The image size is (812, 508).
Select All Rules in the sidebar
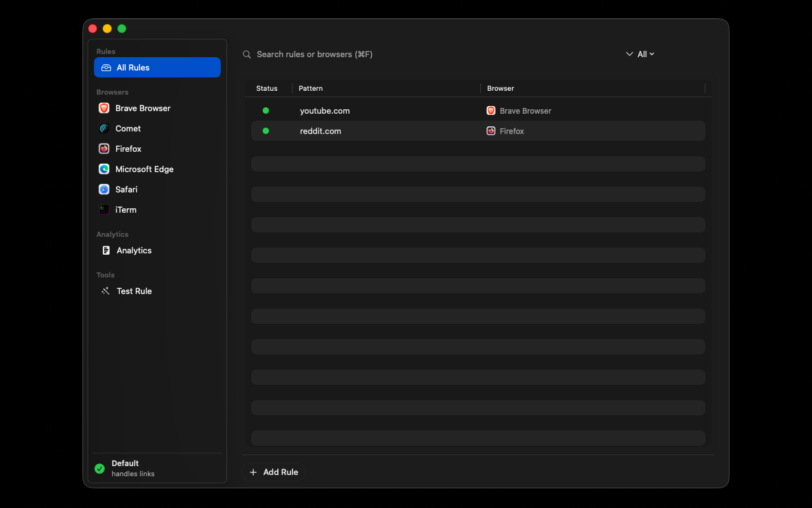coord(157,67)
